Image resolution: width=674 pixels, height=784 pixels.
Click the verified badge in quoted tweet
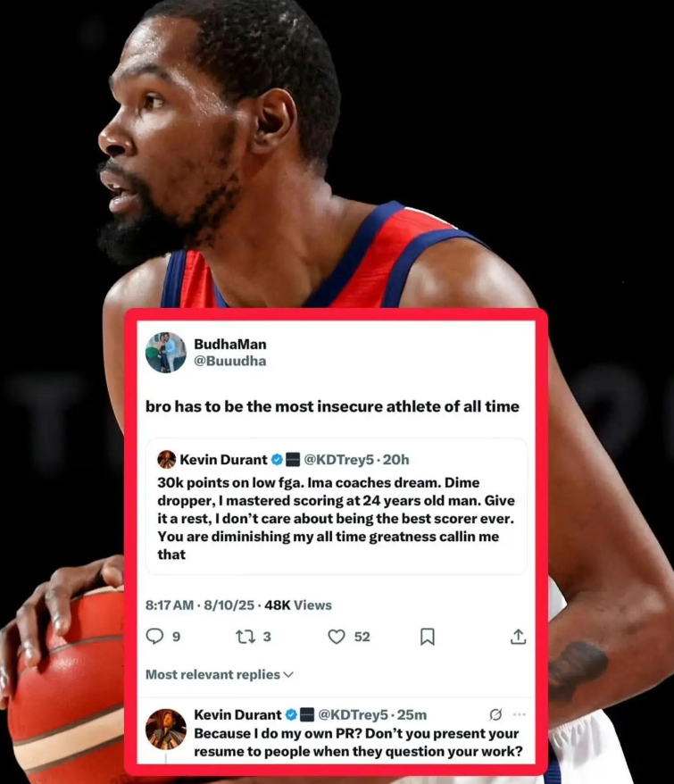pyautogui.click(x=277, y=459)
